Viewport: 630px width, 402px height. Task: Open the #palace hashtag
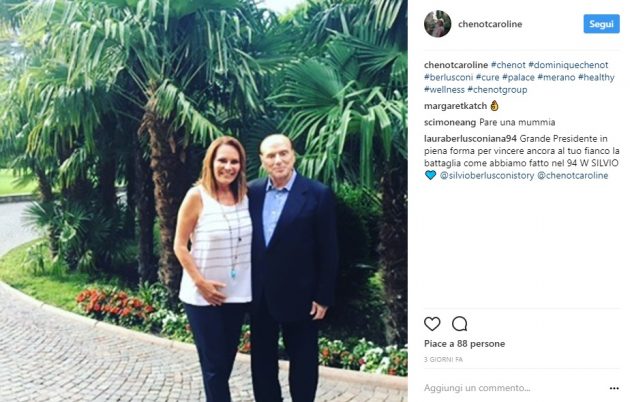518,77
